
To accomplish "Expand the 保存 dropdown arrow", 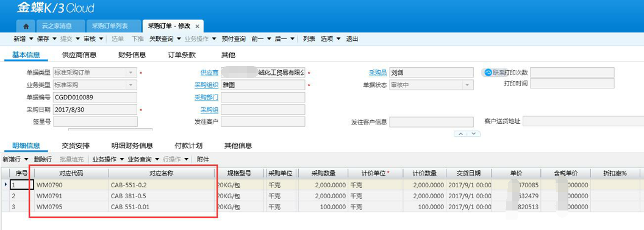I will tap(54, 39).
